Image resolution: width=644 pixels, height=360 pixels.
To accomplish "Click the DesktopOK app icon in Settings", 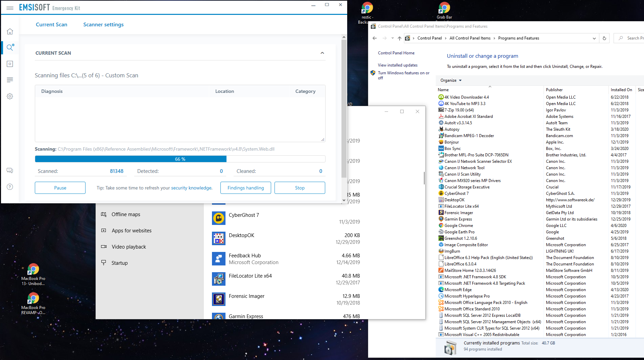I will [x=219, y=238].
